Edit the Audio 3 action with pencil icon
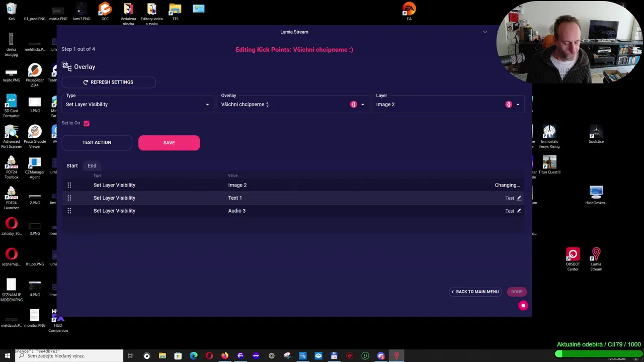Image resolution: width=644 pixels, height=362 pixels. pos(519,211)
